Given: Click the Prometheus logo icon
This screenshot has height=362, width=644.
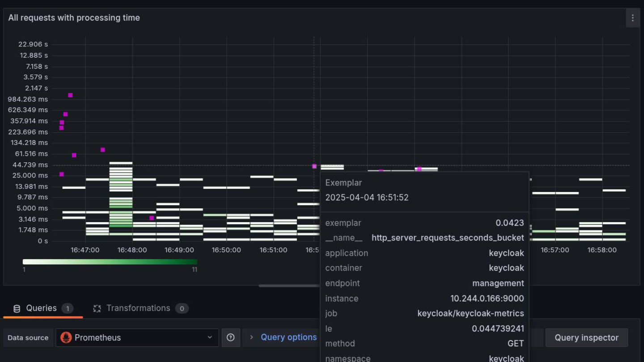Looking at the screenshot, I should (x=66, y=337).
